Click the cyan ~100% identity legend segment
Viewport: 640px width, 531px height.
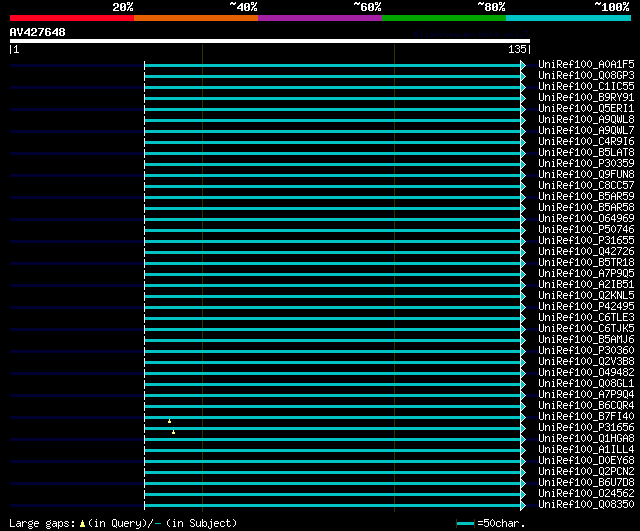(x=569, y=18)
